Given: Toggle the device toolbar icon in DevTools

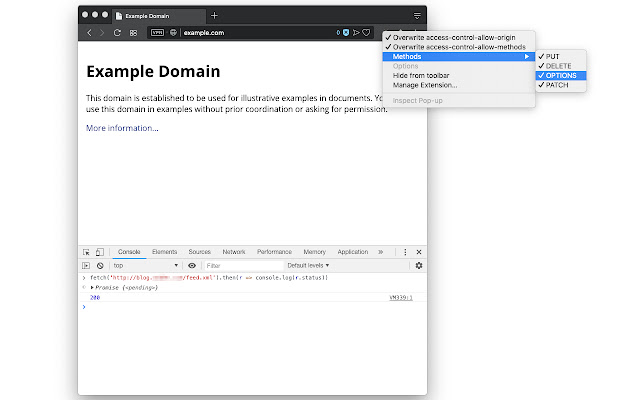Looking at the screenshot, I should (x=100, y=252).
